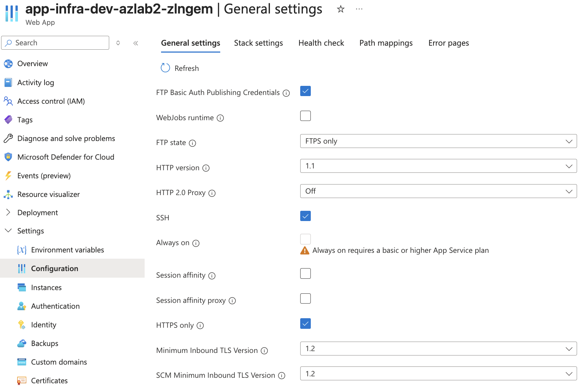The width and height of the screenshot is (588, 388).
Task: Toggle the SSH checkbox
Action: [x=305, y=216]
